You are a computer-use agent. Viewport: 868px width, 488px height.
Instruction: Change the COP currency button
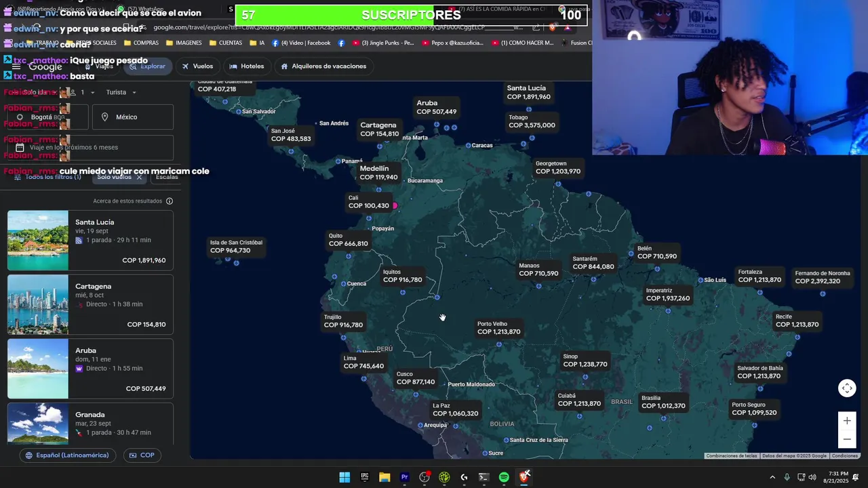pos(142,455)
